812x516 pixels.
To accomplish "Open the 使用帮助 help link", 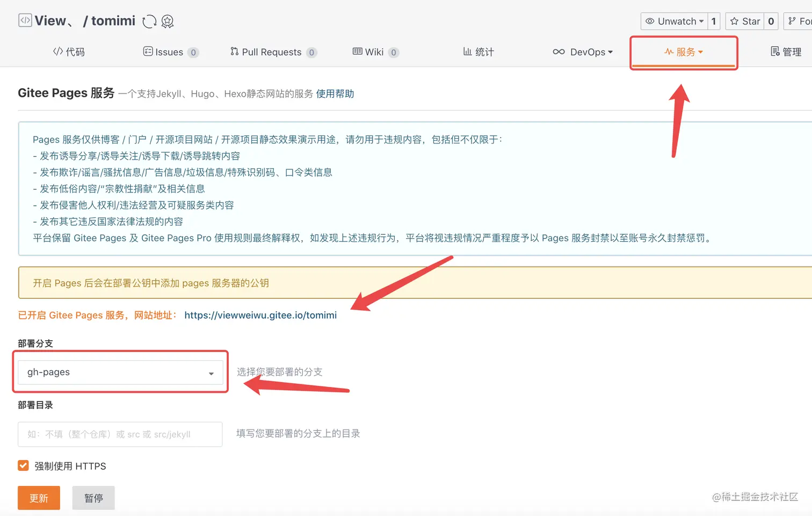I will coord(335,94).
